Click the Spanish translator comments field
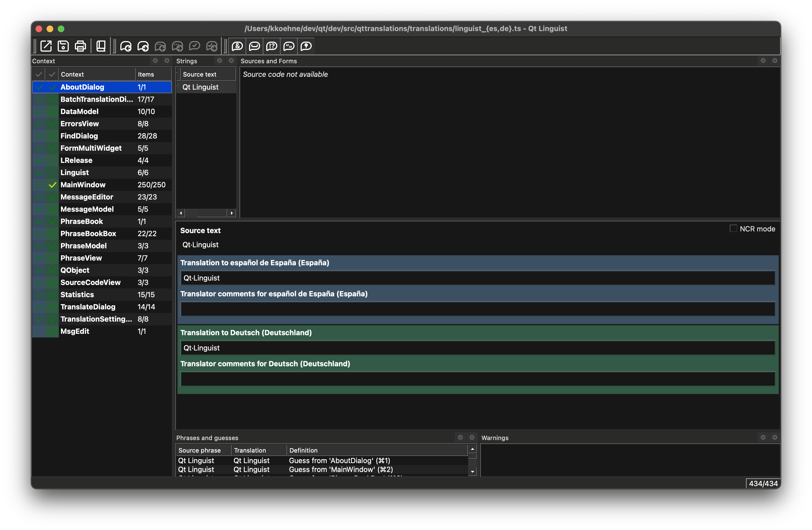 pos(478,309)
